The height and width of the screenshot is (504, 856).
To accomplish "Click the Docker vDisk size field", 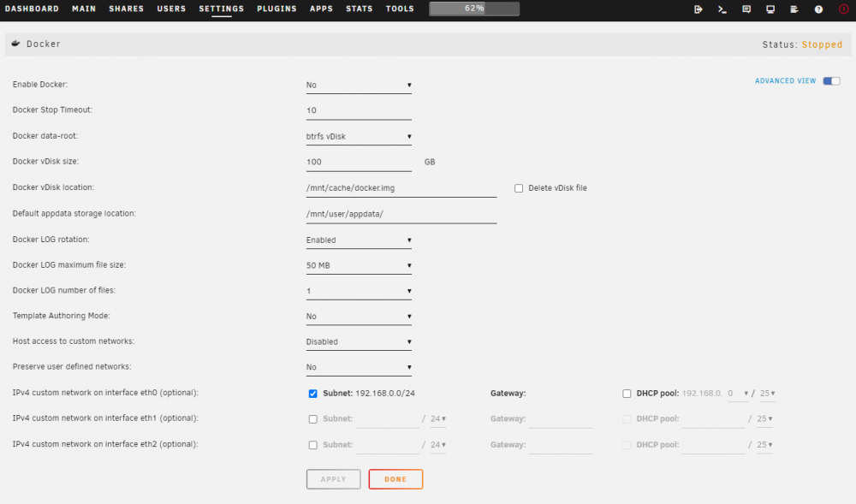I will click(x=359, y=162).
